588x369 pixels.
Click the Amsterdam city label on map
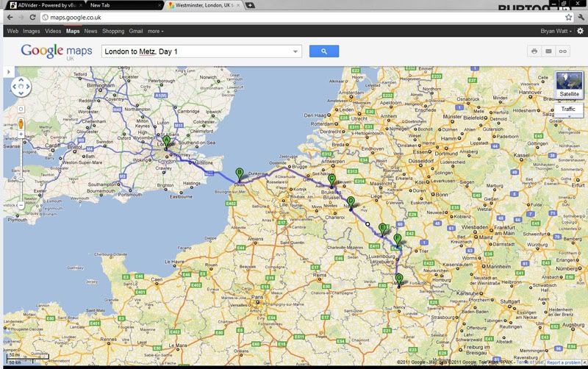tap(351, 93)
